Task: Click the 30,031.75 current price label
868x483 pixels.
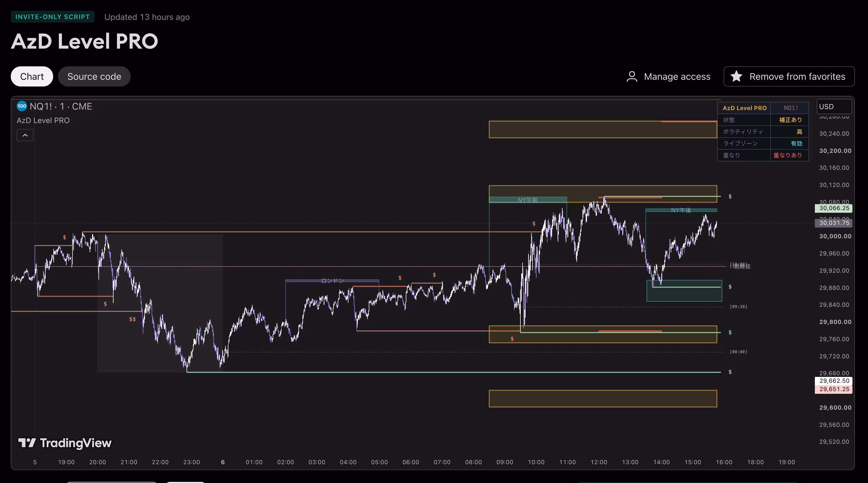Action: (834, 223)
